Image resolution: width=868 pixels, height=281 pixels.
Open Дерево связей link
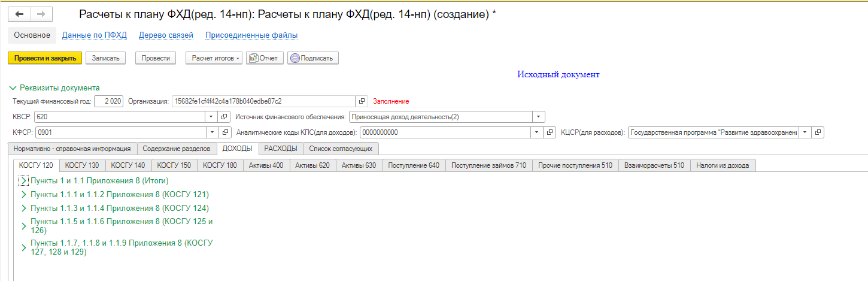point(166,35)
